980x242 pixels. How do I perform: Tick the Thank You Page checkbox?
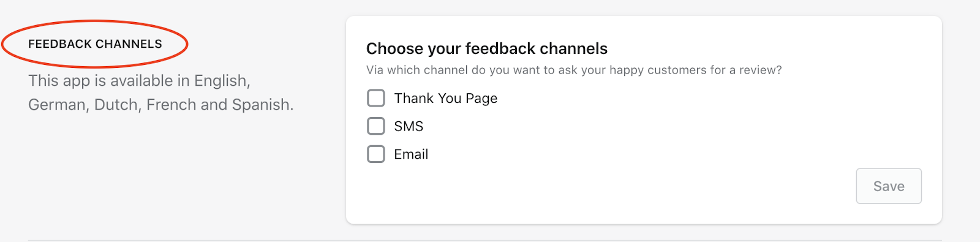pyautogui.click(x=376, y=98)
